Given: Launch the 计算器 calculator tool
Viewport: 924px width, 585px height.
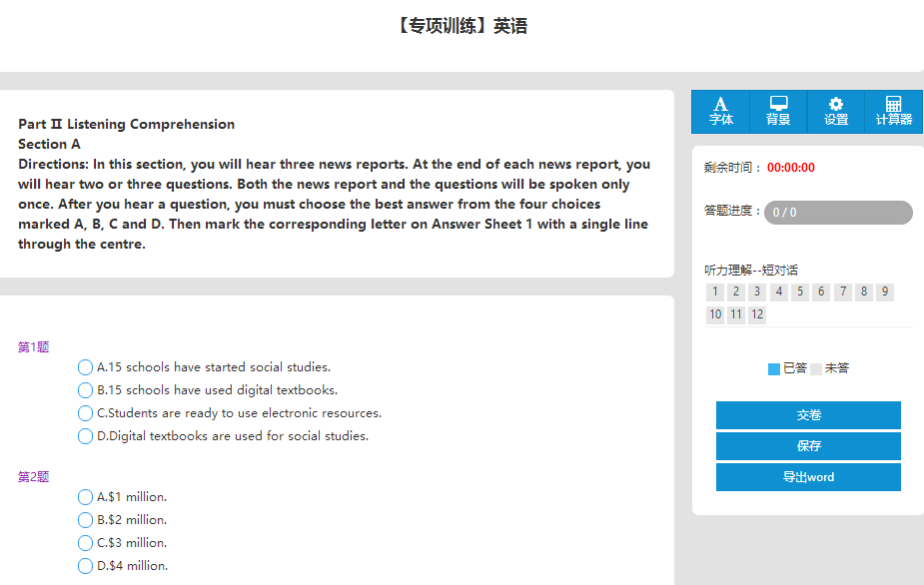Looking at the screenshot, I should tap(893, 111).
